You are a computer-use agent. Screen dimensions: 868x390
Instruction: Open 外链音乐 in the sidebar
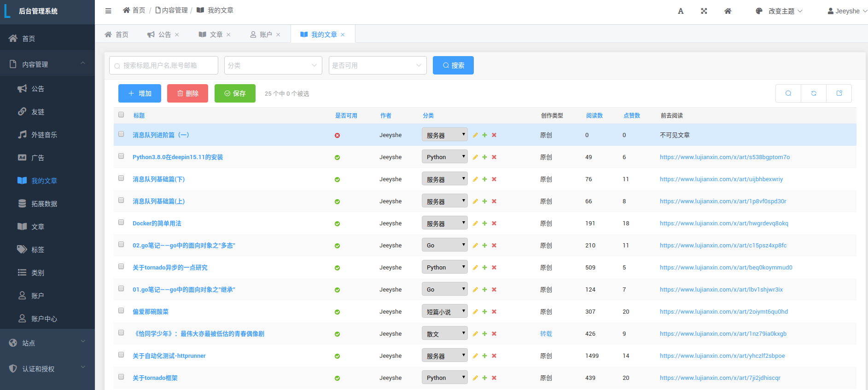click(x=47, y=135)
